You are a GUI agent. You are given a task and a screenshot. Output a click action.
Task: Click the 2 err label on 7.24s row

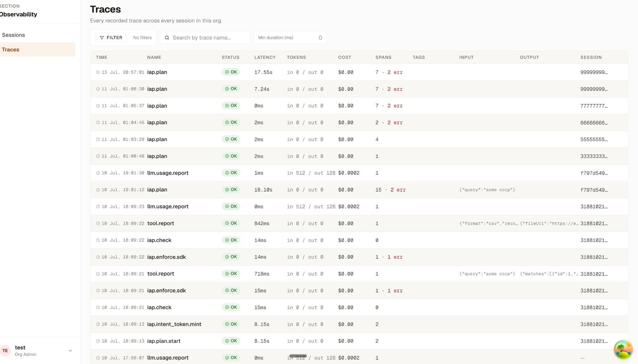pos(395,89)
